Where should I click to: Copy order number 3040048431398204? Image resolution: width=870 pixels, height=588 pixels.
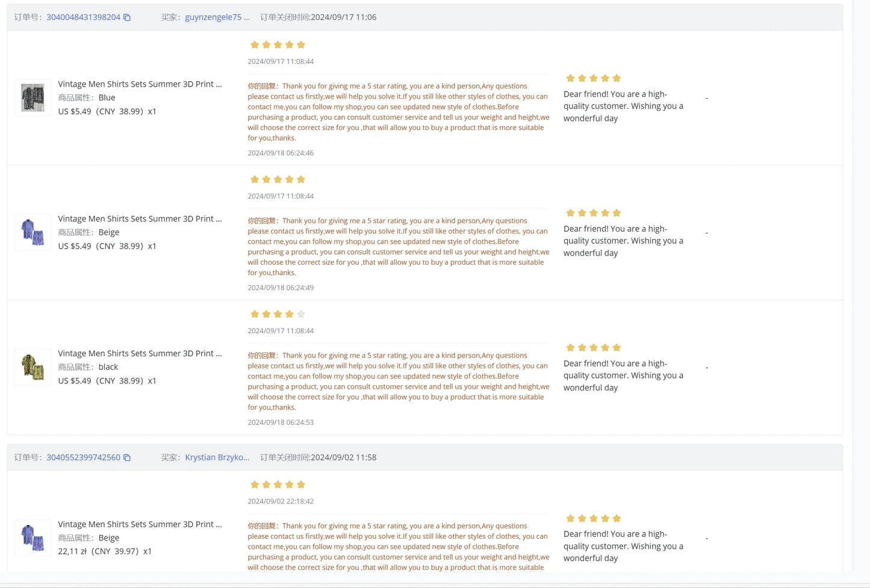pyautogui.click(x=127, y=17)
